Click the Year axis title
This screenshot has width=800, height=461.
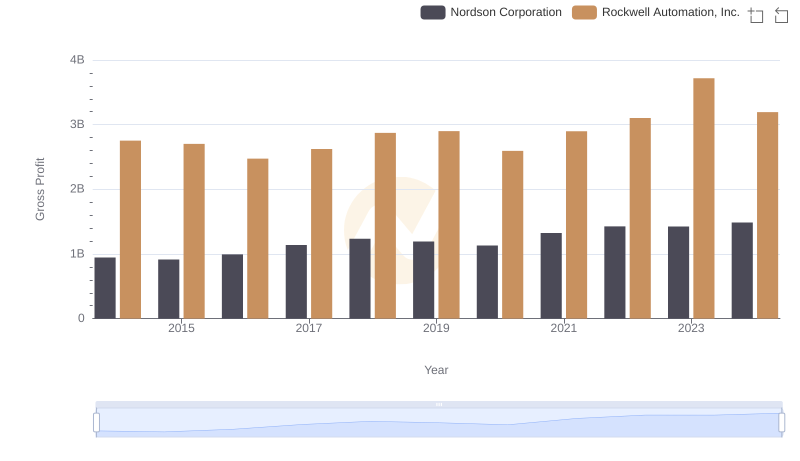[436, 370]
